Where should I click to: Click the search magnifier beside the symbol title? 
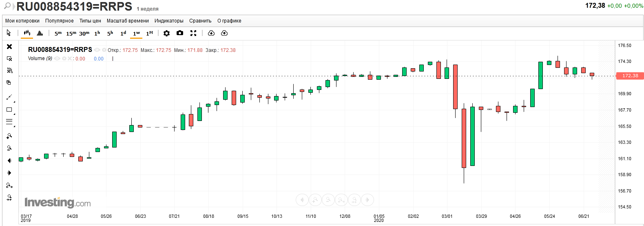tap(7, 6)
